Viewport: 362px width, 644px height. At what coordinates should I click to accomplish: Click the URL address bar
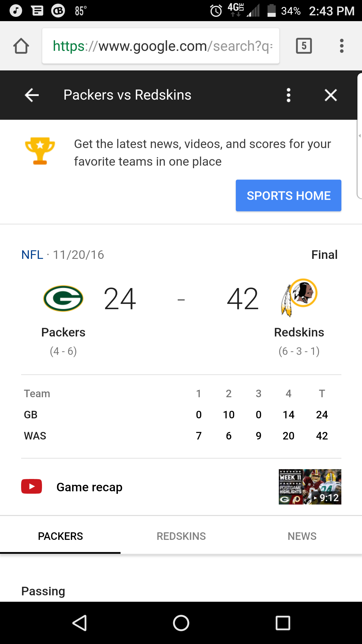161,46
